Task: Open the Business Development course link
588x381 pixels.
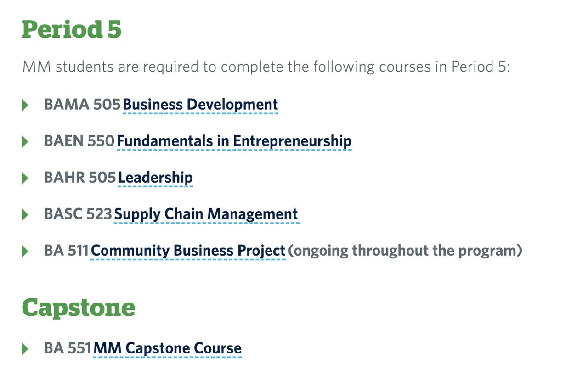Action: pos(200,105)
